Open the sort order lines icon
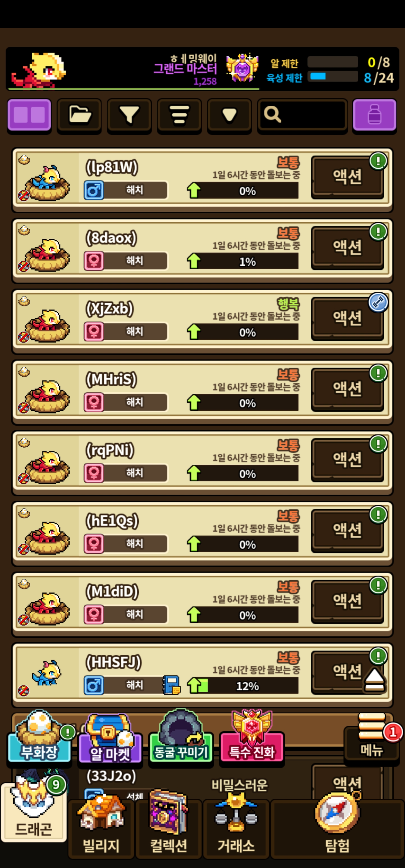The width and height of the screenshot is (405, 868). (179, 115)
